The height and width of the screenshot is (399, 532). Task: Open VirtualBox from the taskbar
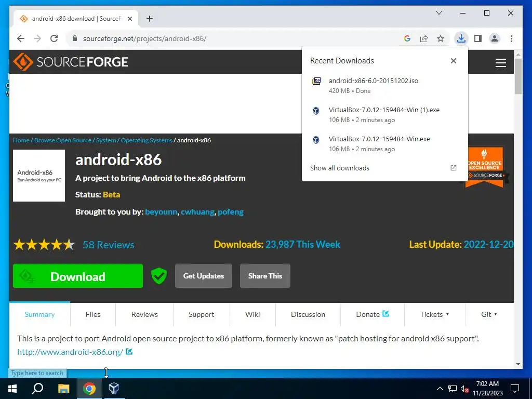coord(114,389)
